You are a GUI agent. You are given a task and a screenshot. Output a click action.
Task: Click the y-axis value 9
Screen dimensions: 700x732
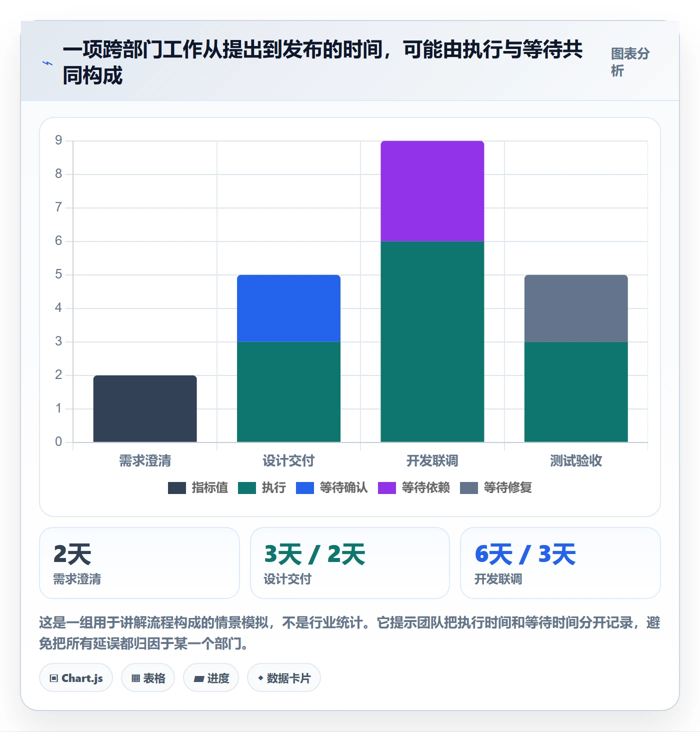tap(58, 140)
